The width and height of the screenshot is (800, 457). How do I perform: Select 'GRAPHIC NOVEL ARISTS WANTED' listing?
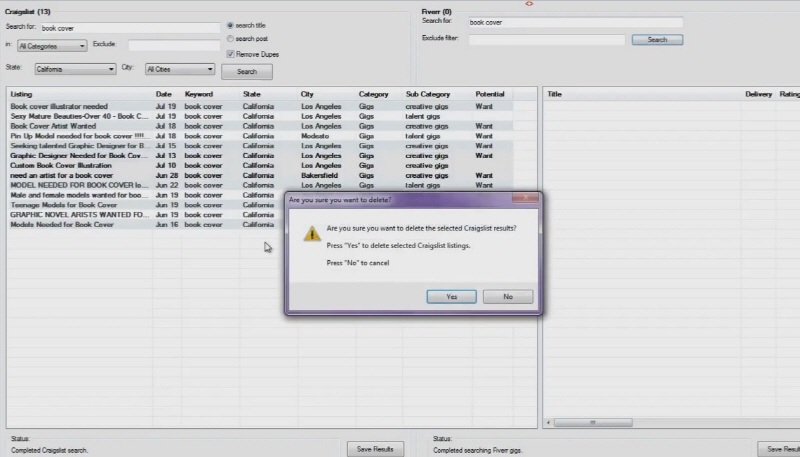point(80,215)
